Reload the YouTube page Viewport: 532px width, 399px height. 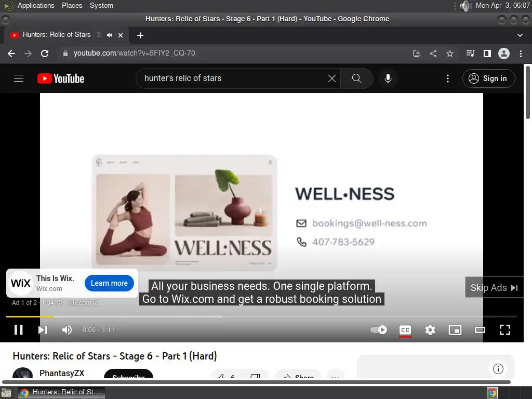click(x=45, y=54)
